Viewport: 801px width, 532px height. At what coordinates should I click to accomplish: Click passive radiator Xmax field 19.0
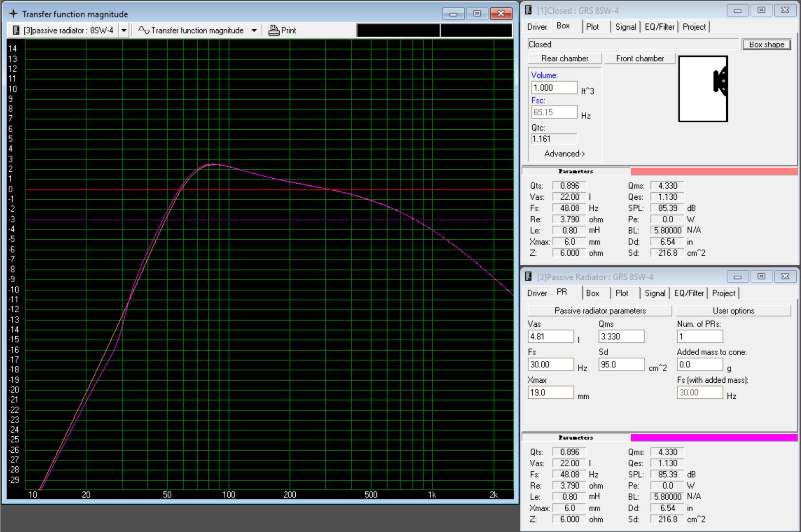coord(551,392)
